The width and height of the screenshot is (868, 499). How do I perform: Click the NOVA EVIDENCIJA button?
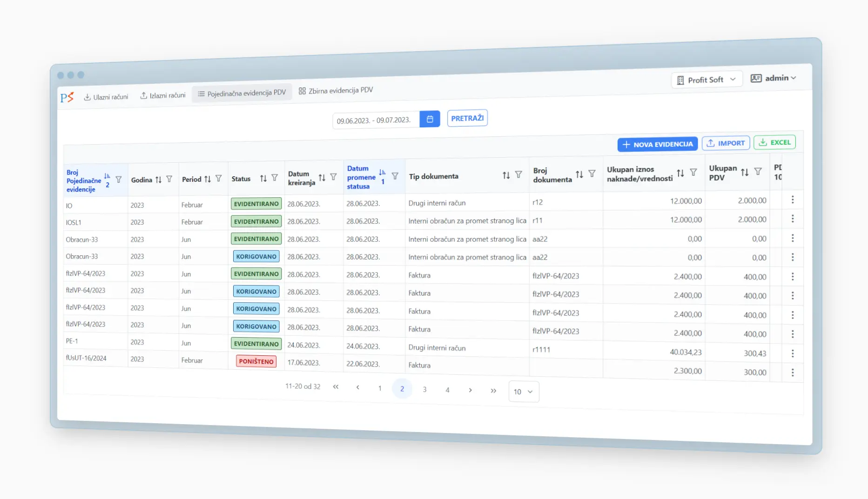657,144
